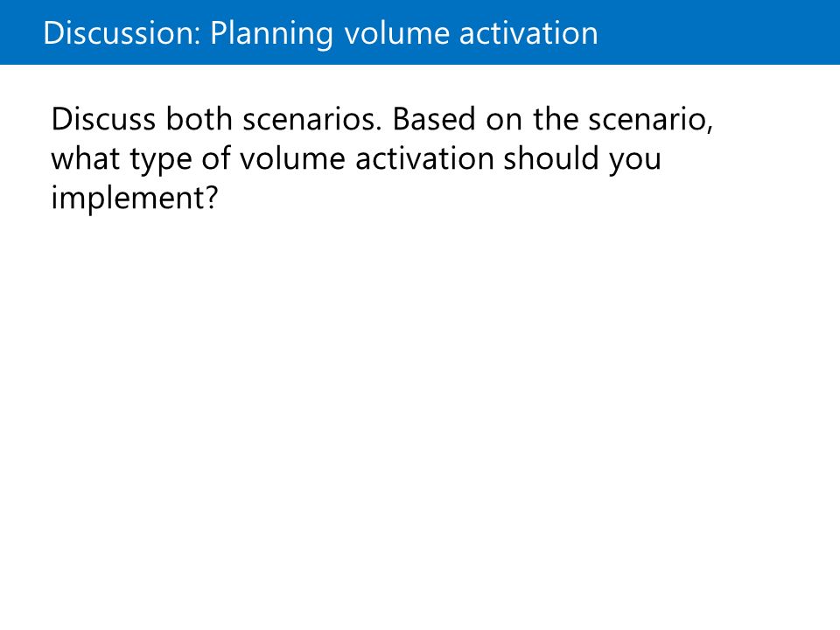The height and width of the screenshot is (630, 840).
Task: Click the word 'scenarios.' in the body text
Action: click(x=312, y=119)
